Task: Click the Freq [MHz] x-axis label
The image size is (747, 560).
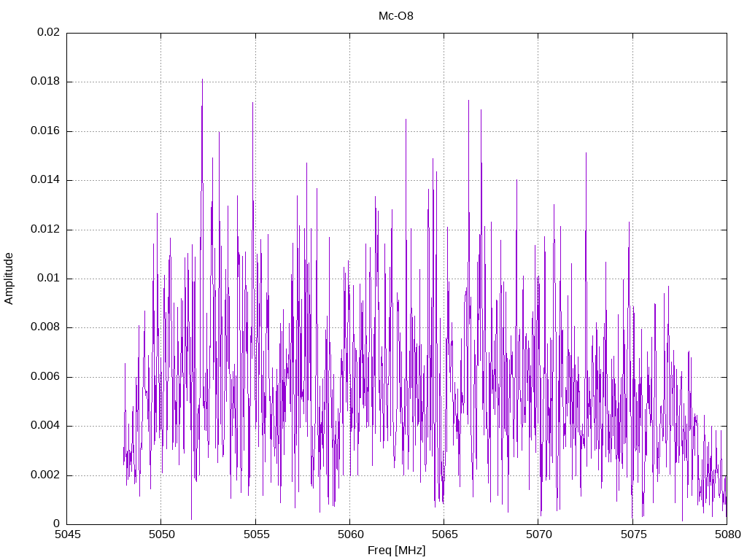Action: 396,551
